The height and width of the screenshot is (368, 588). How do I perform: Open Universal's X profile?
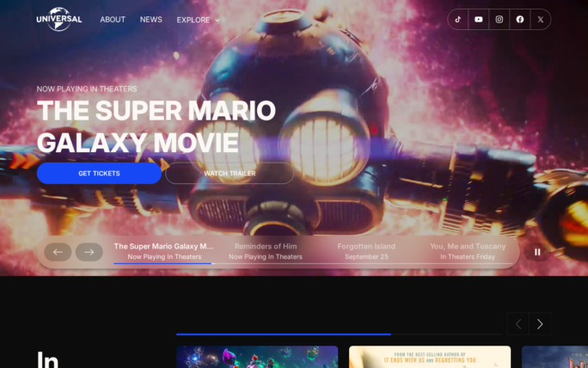541,19
